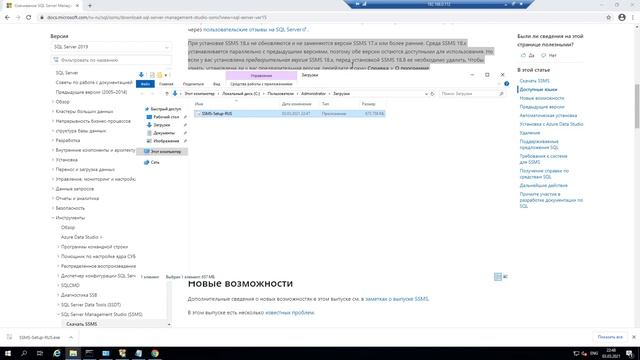Image resolution: width=640 pixels, height=360 pixels.
Task: Open the Главная ribbon tab in Explorer
Action: click(x=166, y=84)
